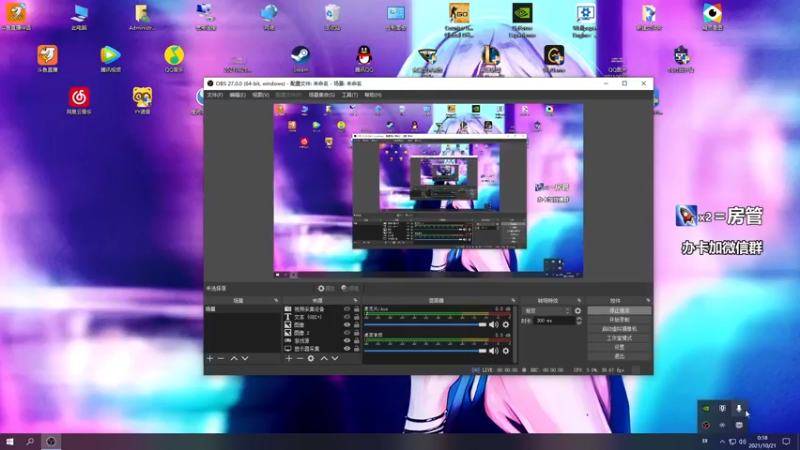Open 桌面音频 mixer gear settings menu
This screenshot has width=800, height=450.
point(506,351)
